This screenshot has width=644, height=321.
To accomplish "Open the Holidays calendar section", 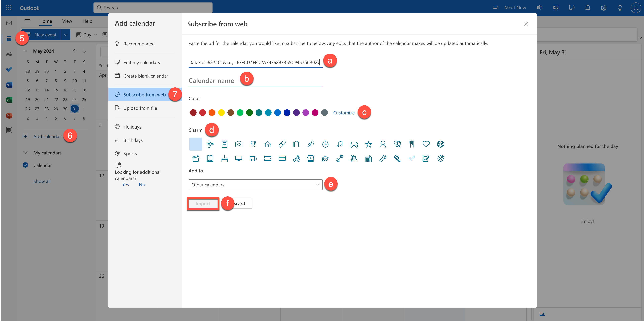I will click(x=132, y=127).
